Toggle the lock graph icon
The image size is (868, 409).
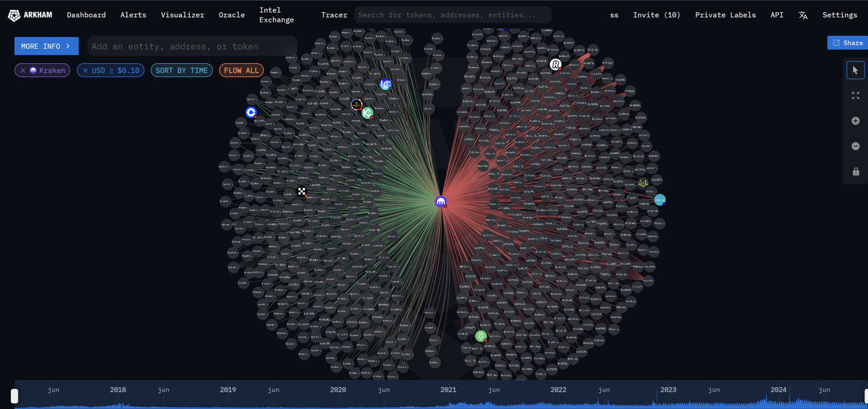point(855,172)
